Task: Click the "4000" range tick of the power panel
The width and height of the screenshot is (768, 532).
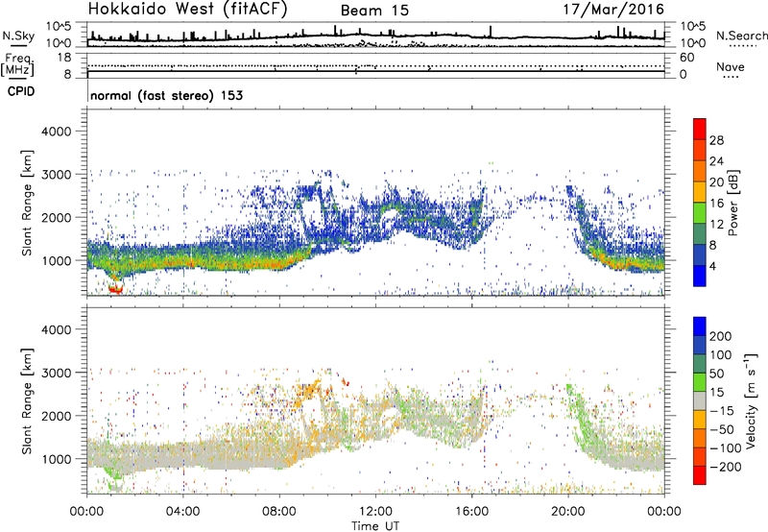Action: 56,132
